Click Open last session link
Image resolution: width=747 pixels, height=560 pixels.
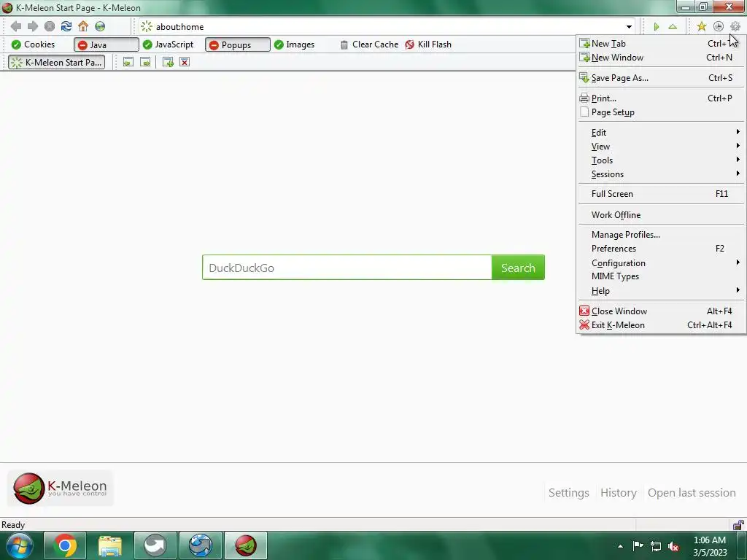pyautogui.click(x=692, y=492)
